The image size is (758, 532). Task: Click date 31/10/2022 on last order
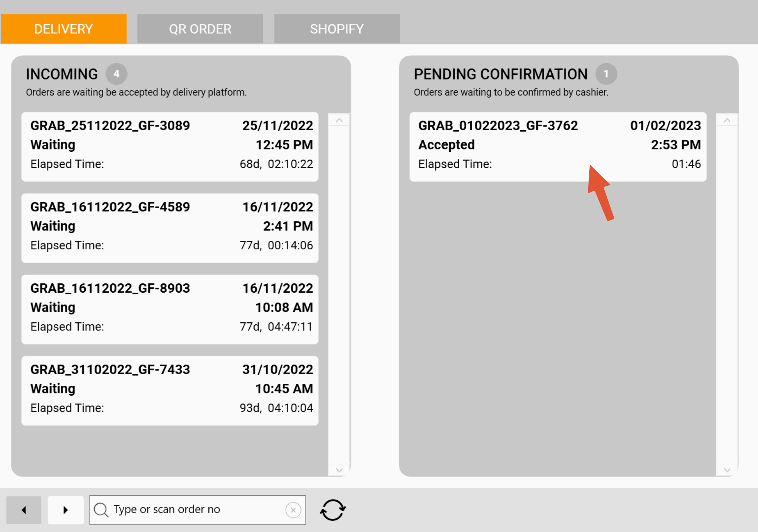pyautogui.click(x=277, y=369)
